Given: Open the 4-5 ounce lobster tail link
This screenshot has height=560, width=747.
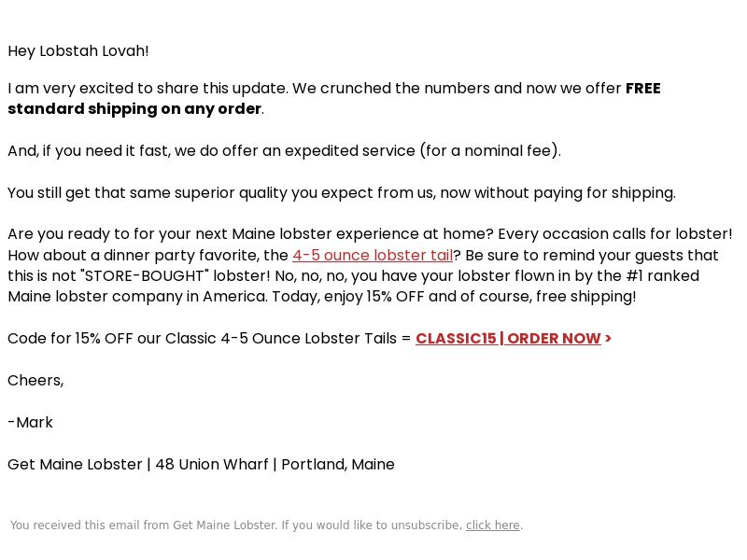Looking at the screenshot, I should click(372, 255).
